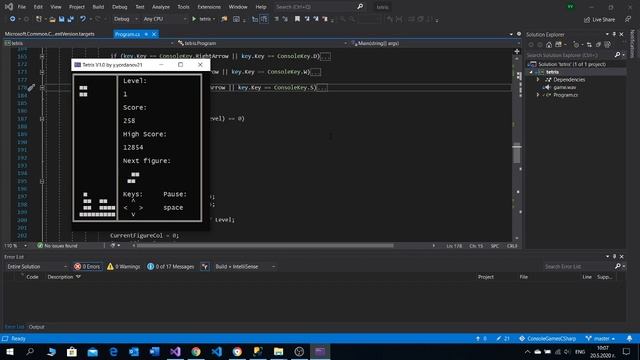Click the No issues found indicator
Image resolution: width=640 pixels, height=360 pixels.
coord(57,246)
